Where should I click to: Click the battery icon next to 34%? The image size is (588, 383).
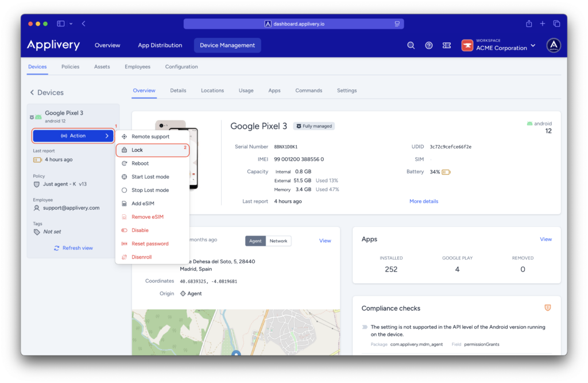tap(446, 172)
